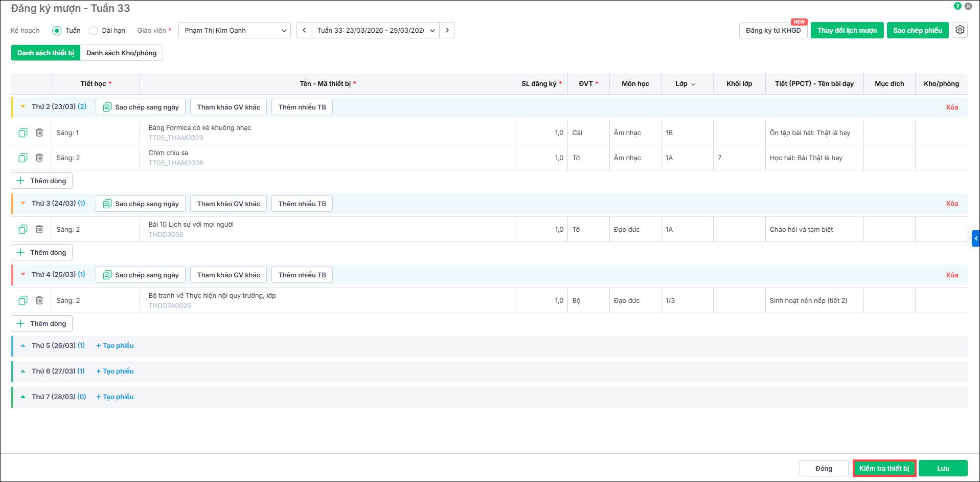Click Thêm nhiều TB for Thứ 4

tap(302, 275)
